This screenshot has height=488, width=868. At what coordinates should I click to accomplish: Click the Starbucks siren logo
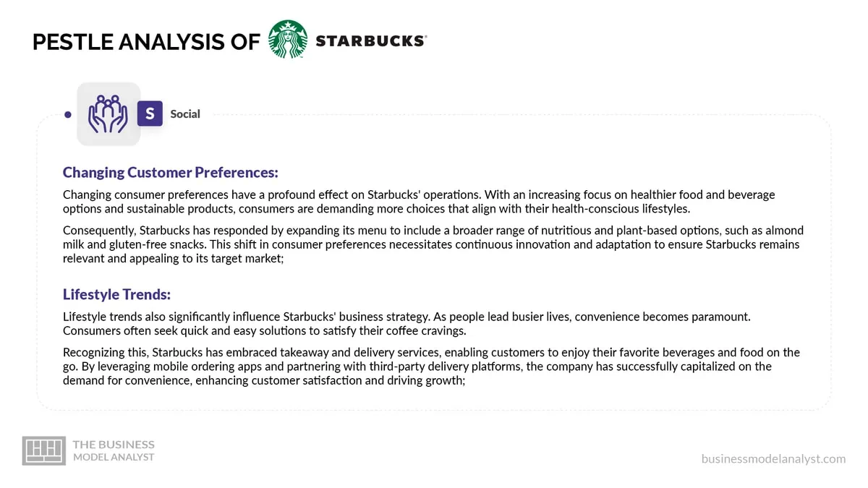(x=288, y=39)
